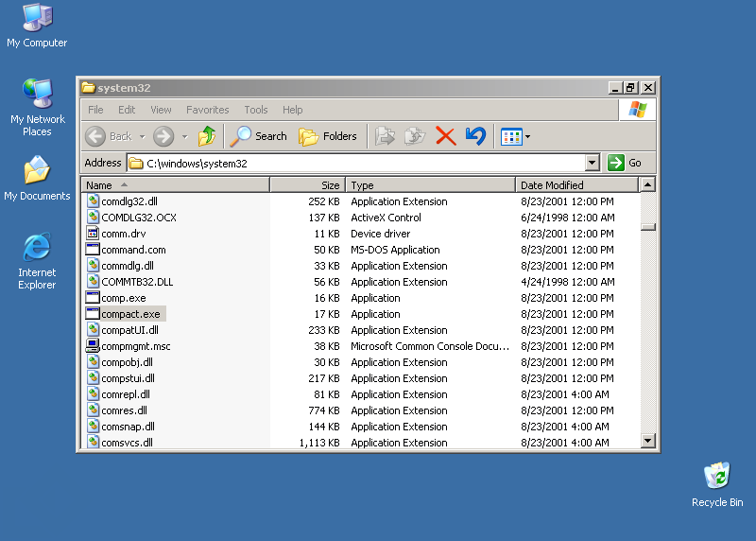Viewport: 756px width, 541px height.
Task: Click the Microsoft Common Console Document type
Action: pos(430,346)
